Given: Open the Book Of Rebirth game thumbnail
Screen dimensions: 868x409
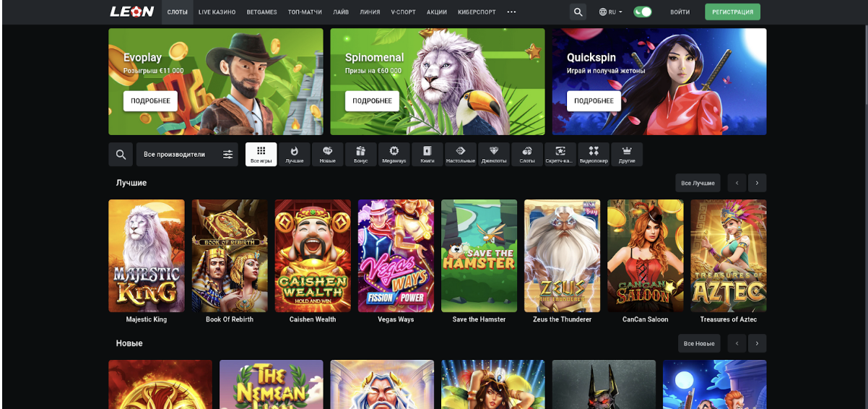Looking at the screenshot, I should click(x=230, y=256).
